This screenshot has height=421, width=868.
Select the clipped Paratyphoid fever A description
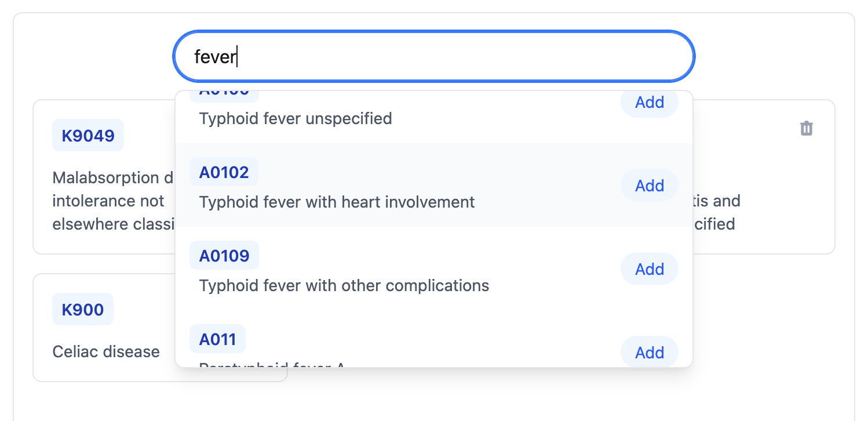[272, 365]
